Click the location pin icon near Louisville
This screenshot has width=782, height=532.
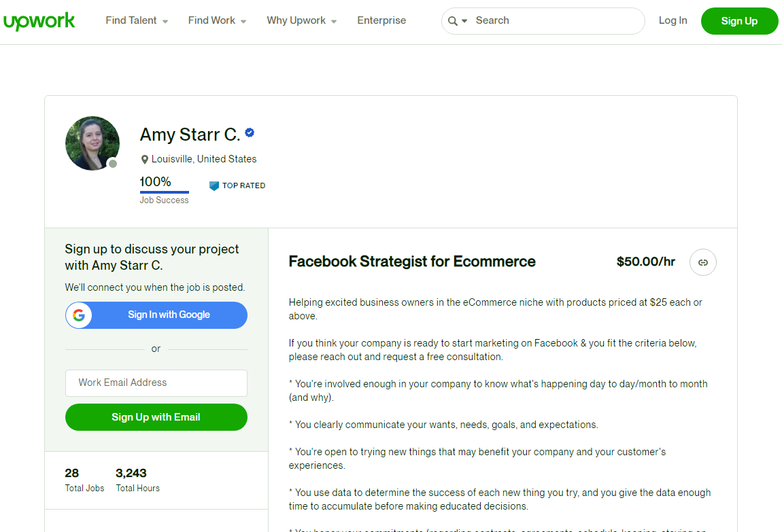[x=144, y=159]
